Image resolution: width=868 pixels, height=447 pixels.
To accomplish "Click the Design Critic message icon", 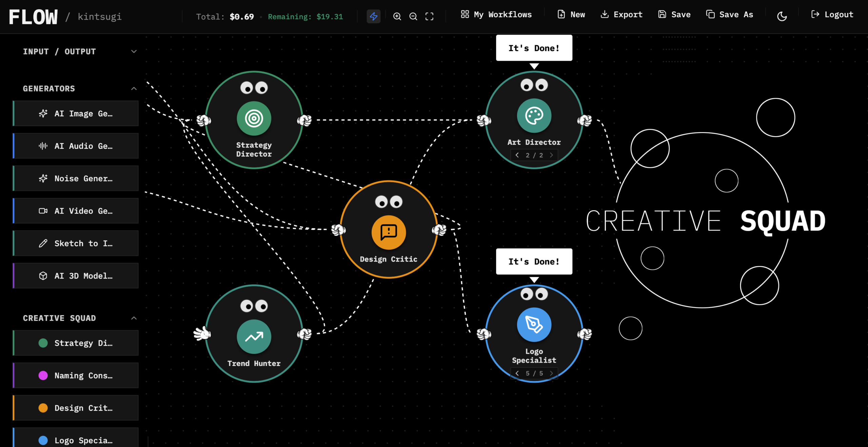I will point(389,232).
